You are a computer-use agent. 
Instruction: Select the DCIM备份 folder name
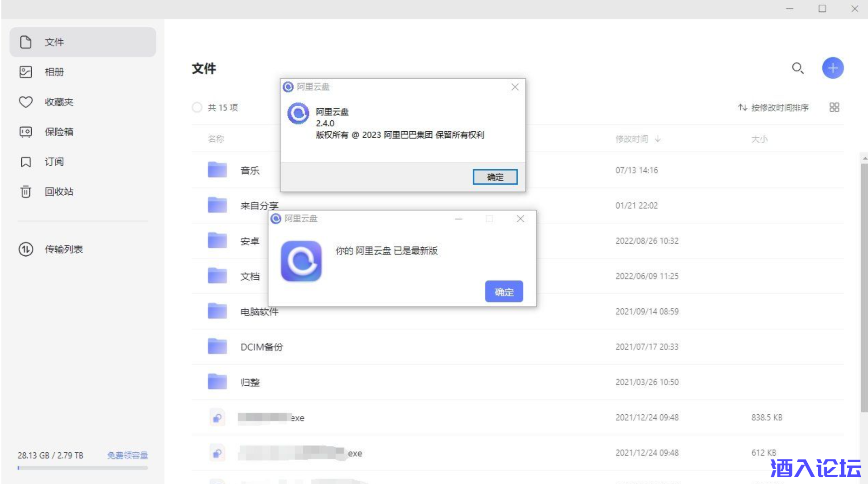pos(261,347)
